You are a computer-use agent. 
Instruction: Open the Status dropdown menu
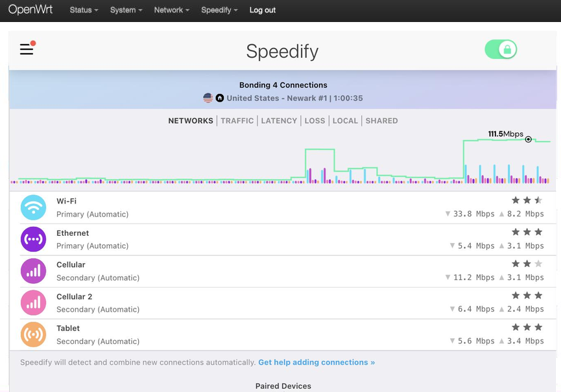(84, 10)
